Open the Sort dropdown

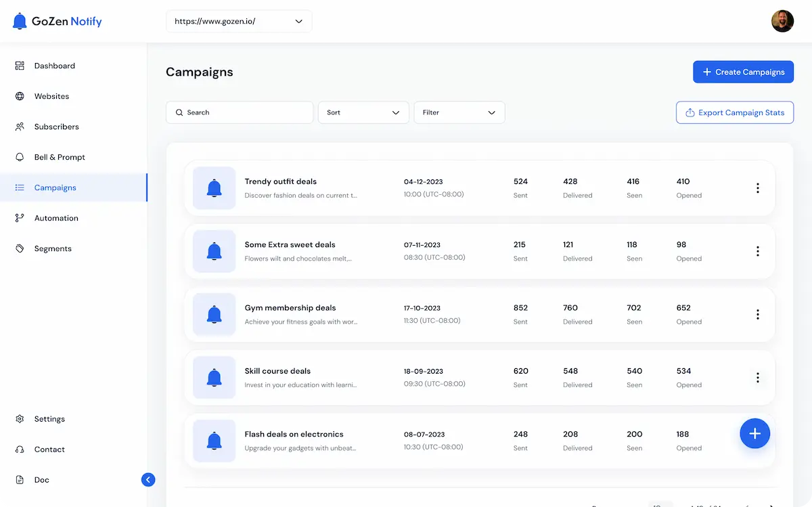click(363, 112)
